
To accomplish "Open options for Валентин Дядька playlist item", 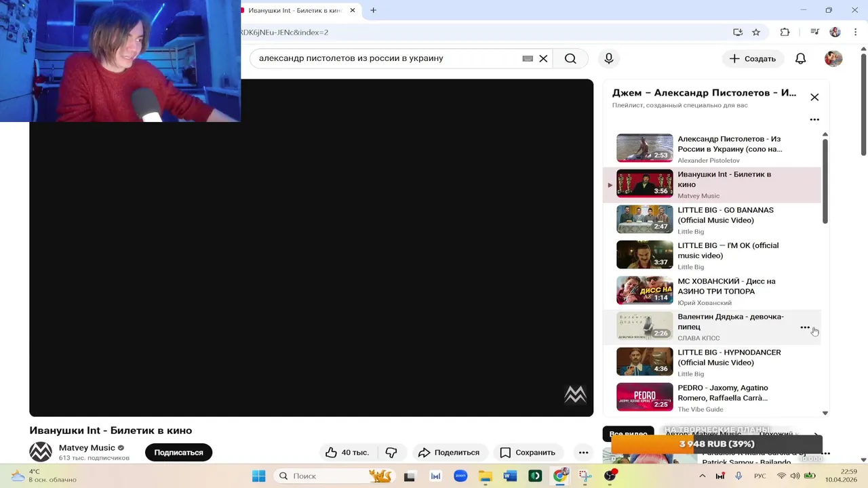I will point(805,327).
